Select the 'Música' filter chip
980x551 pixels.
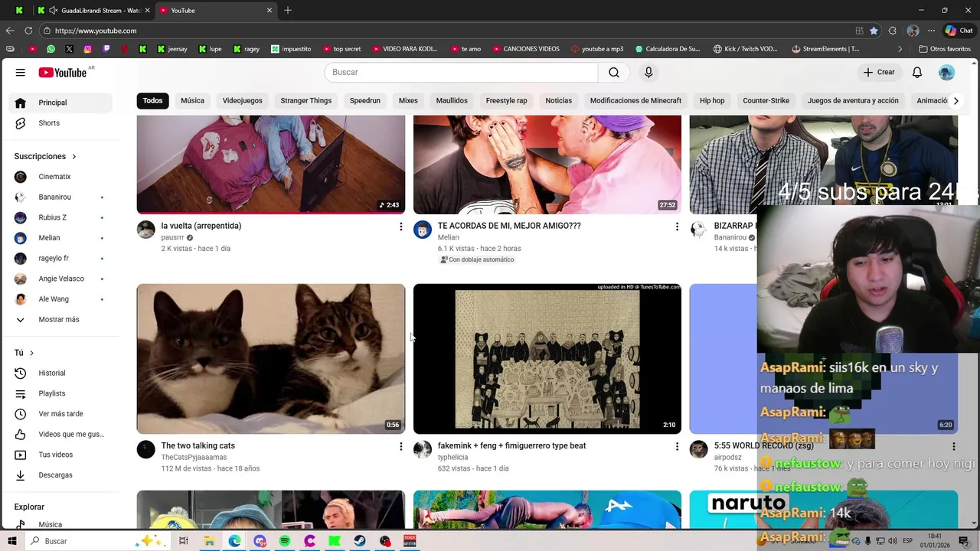pos(192,101)
